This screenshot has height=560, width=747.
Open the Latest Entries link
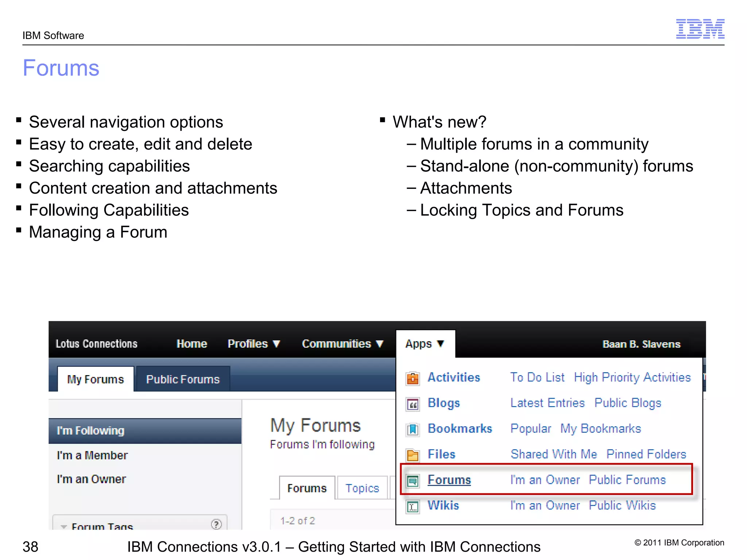547,403
